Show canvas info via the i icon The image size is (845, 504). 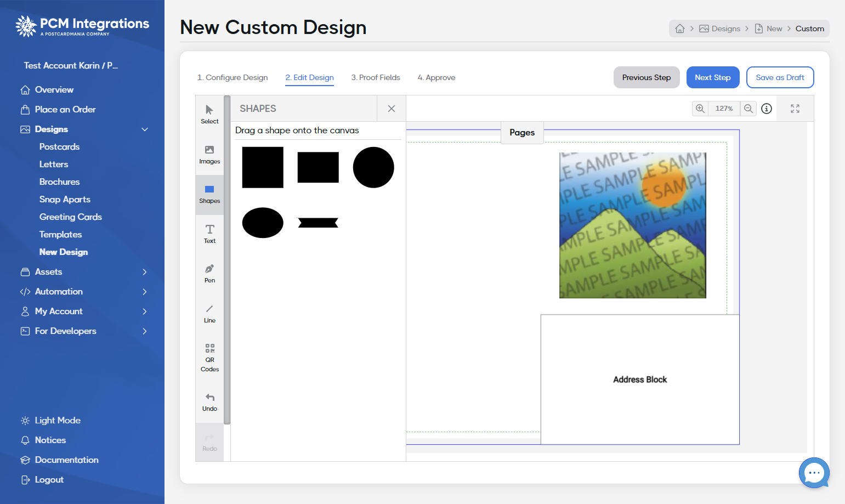click(x=767, y=109)
